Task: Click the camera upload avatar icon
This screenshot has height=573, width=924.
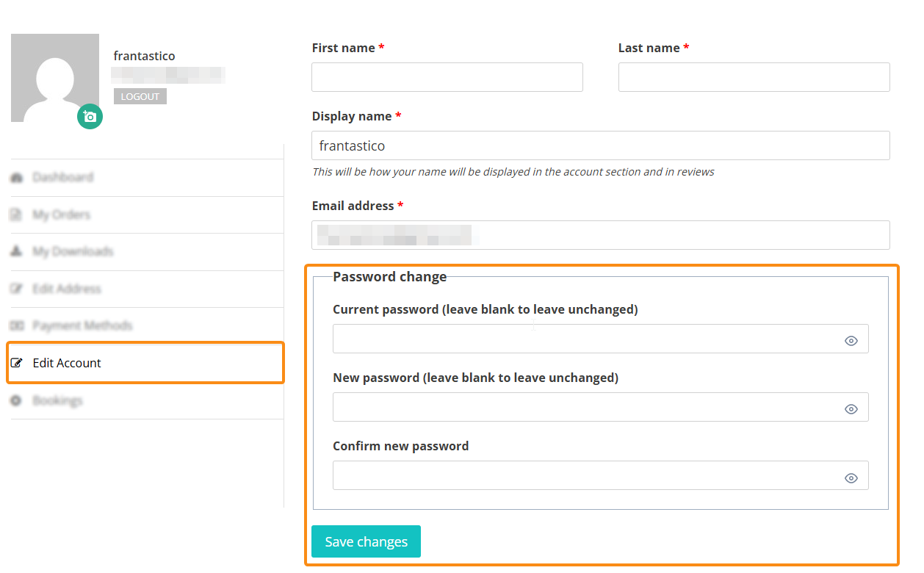Action: 90,116
